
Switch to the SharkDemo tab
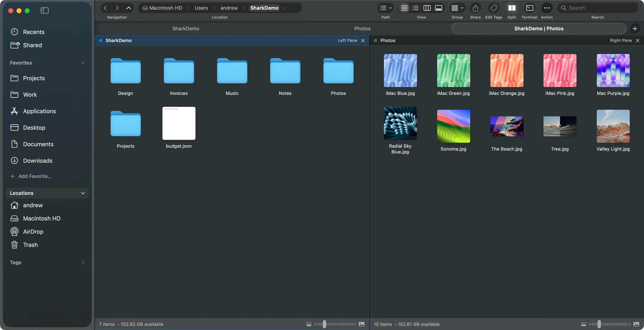(186, 28)
